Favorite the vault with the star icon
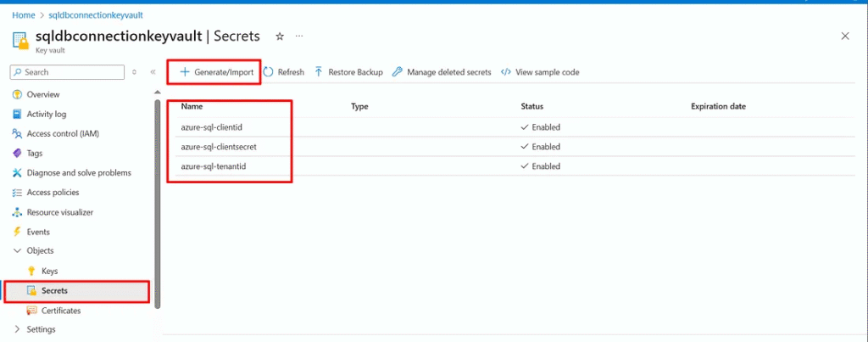The width and height of the screenshot is (868, 342). [x=280, y=36]
